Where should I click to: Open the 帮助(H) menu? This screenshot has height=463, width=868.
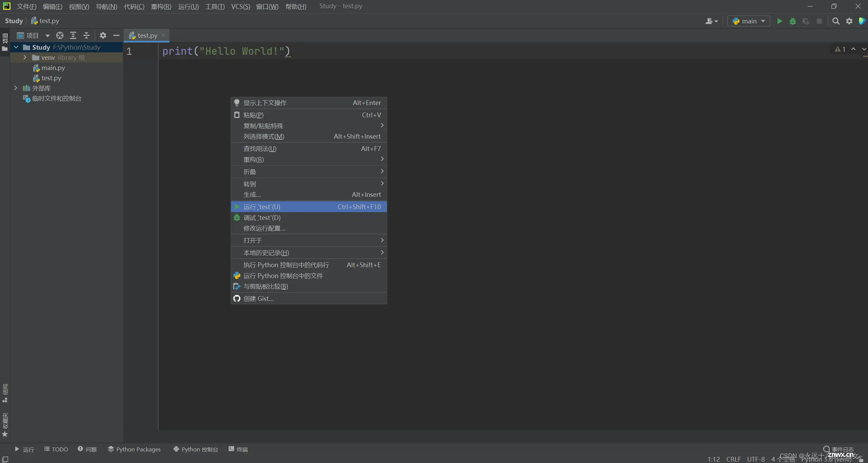(x=296, y=6)
